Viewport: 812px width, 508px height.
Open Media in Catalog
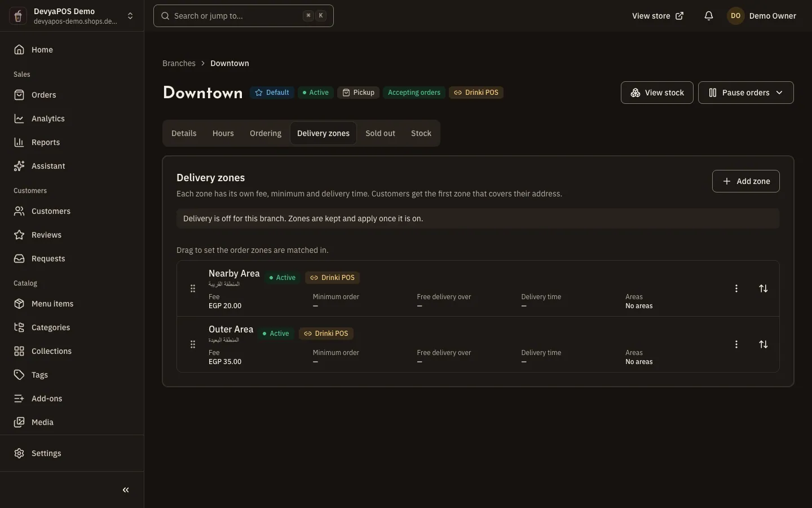72,422
